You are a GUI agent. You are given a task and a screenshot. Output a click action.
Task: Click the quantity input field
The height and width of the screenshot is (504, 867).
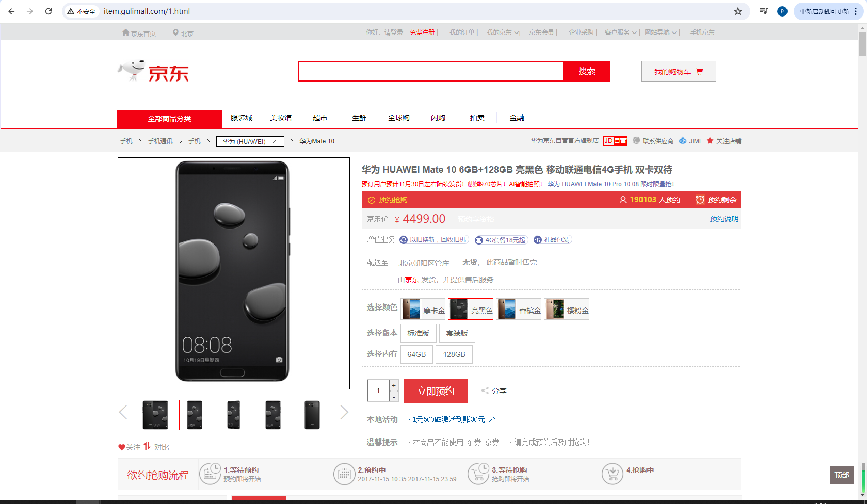[378, 391]
